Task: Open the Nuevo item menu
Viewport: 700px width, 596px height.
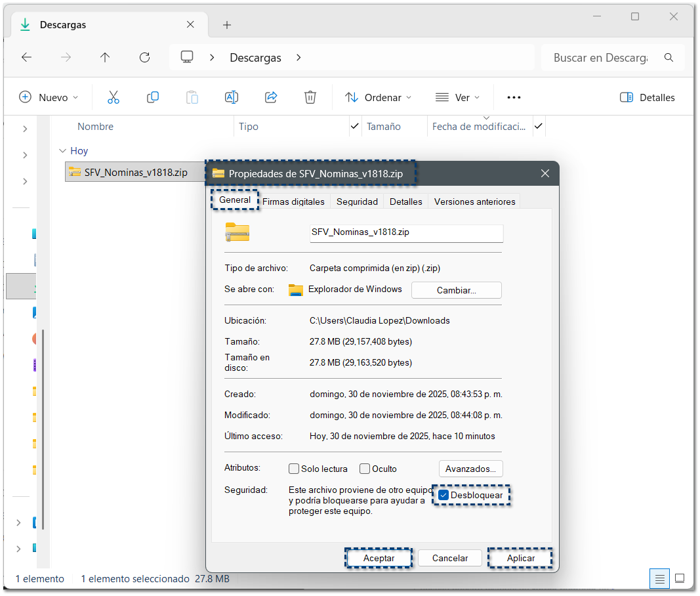Action: (x=49, y=97)
